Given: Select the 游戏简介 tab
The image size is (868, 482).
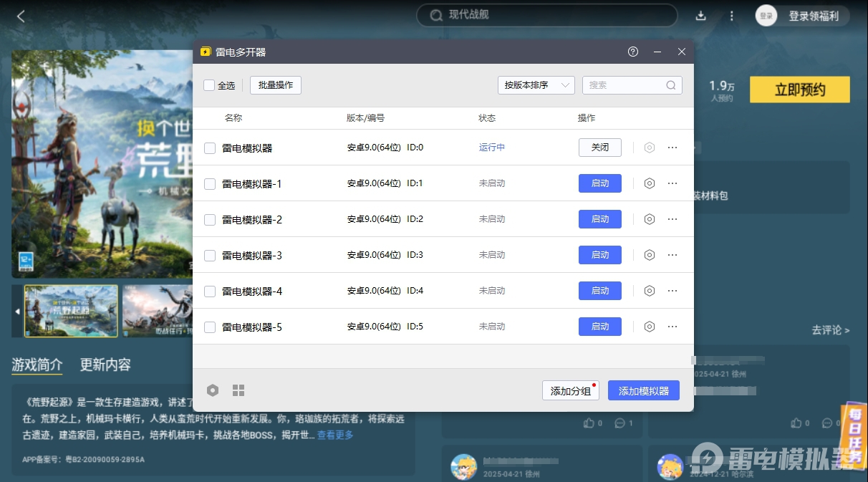Looking at the screenshot, I should [37, 365].
